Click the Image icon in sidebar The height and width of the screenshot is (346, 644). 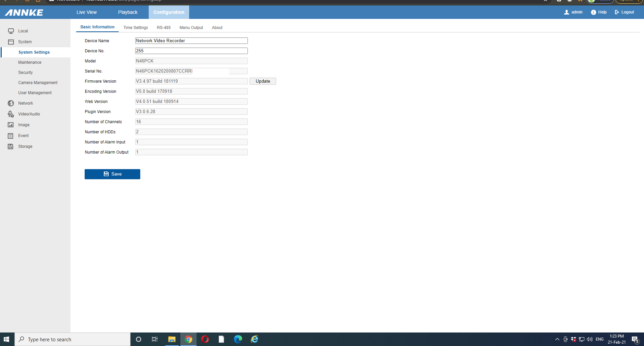tap(11, 125)
